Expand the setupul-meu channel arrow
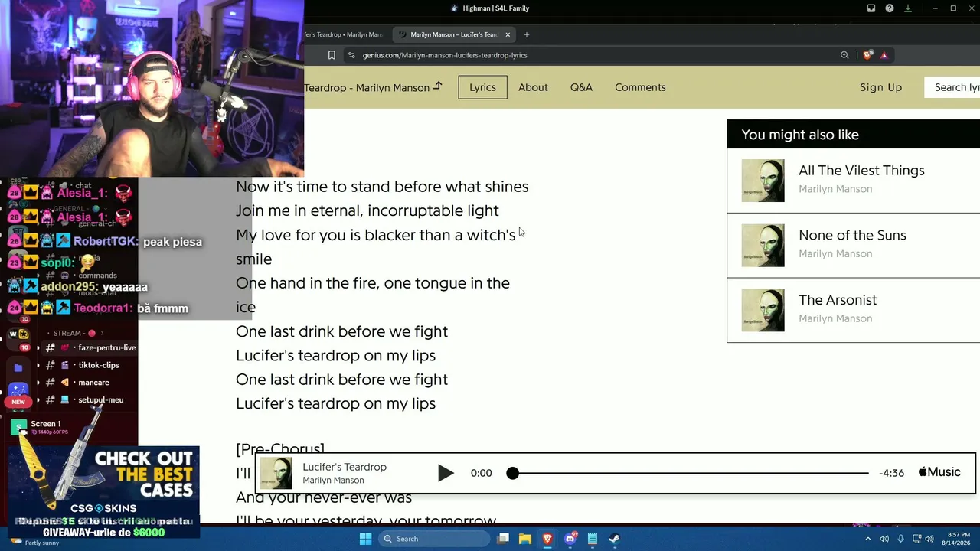This screenshot has width=980, height=551. pyautogui.click(x=38, y=400)
